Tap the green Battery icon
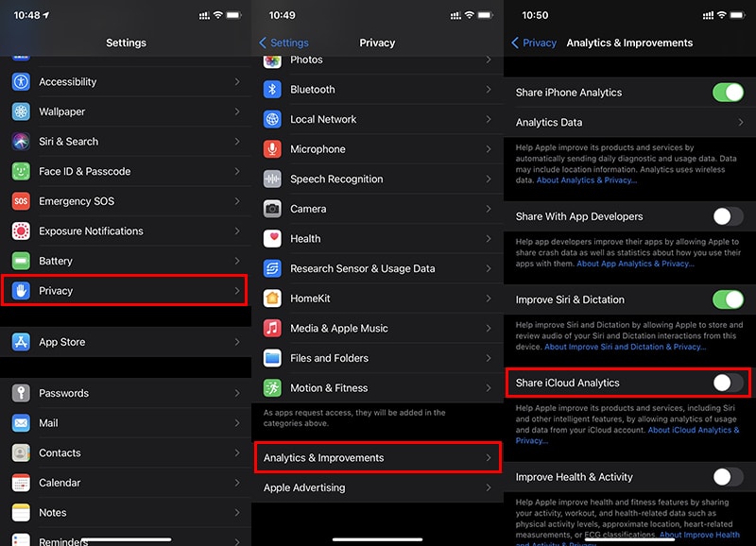 tap(21, 262)
